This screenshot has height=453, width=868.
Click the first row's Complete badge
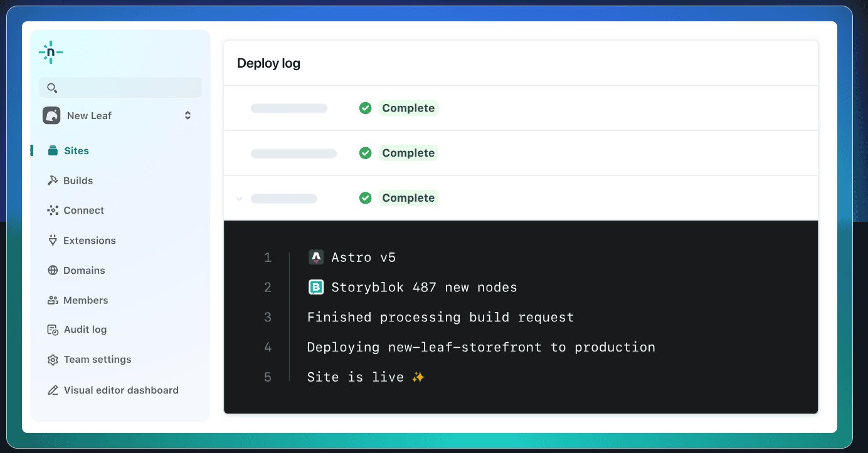click(408, 108)
